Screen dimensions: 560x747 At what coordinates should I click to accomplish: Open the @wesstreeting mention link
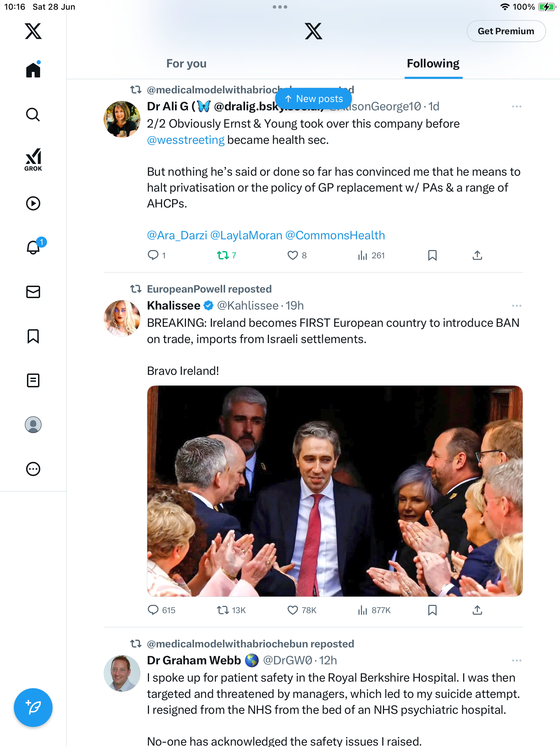point(186,140)
